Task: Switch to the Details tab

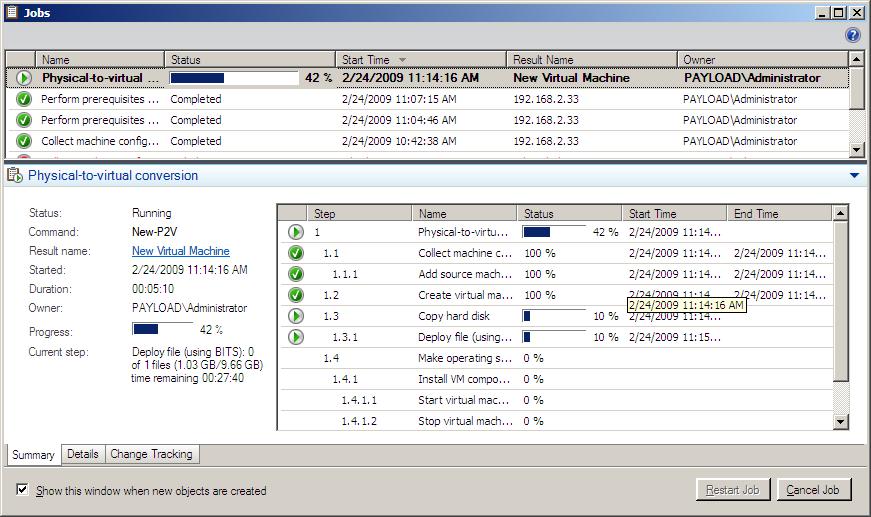Action: [x=82, y=454]
